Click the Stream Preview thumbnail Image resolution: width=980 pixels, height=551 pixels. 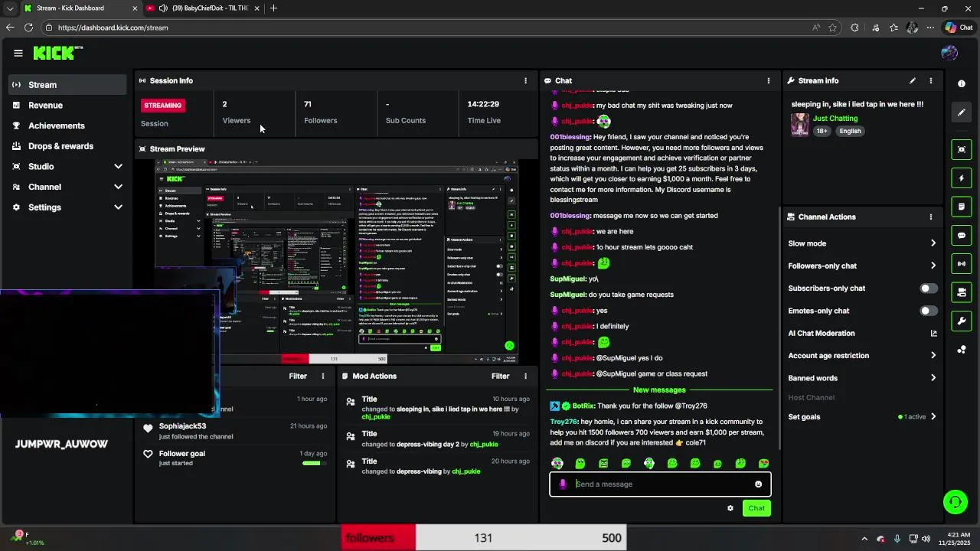click(x=337, y=262)
